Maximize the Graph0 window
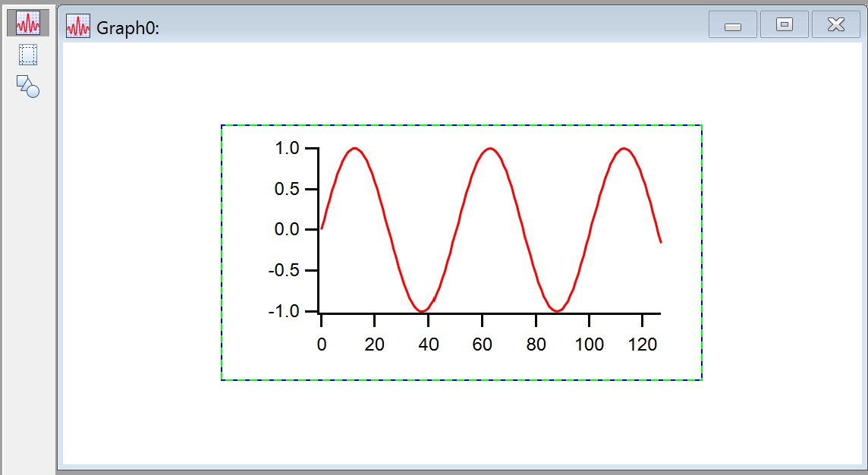 coord(785,25)
